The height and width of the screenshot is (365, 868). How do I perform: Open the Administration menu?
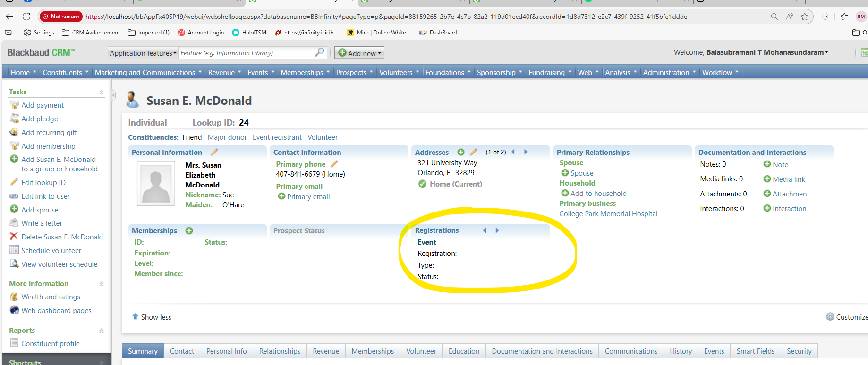[x=670, y=72]
